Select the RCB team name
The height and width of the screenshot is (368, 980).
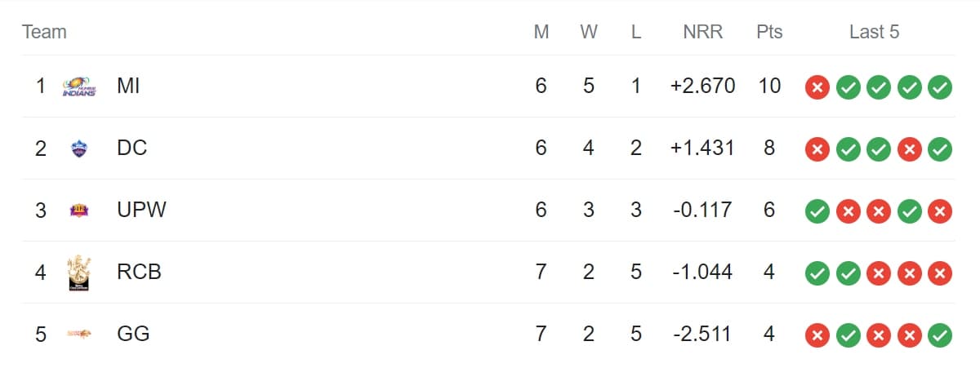[139, 272]
